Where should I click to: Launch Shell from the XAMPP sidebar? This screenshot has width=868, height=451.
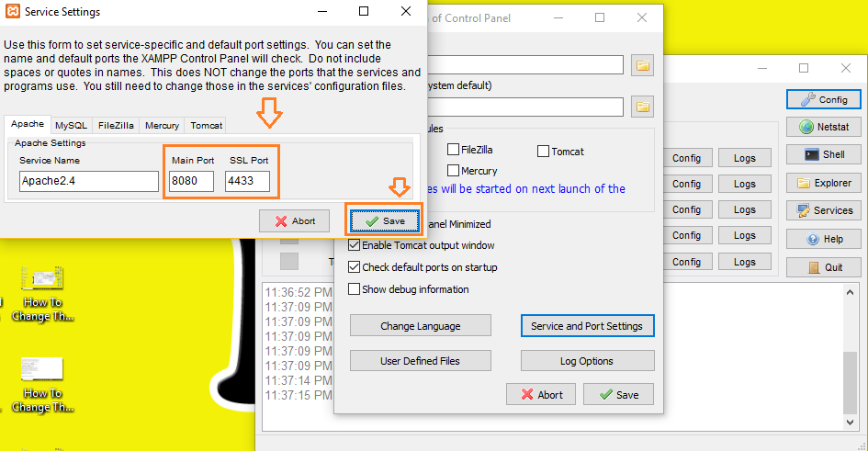click(x=824, y=154)
